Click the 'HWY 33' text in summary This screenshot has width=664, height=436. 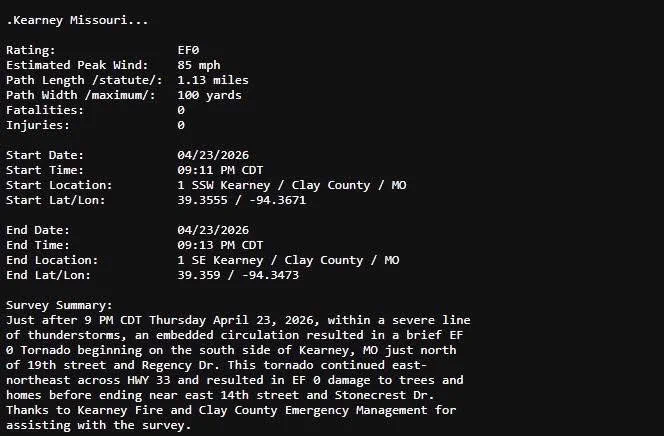pos(149,380)
